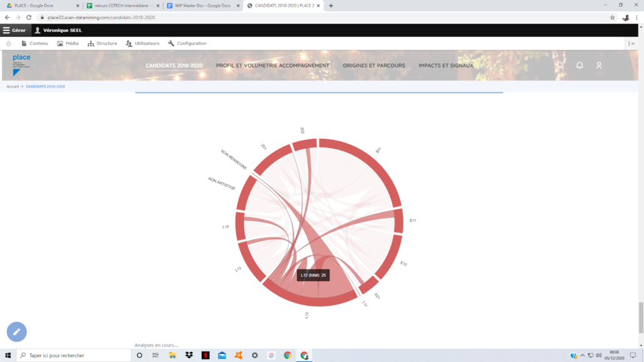Open the notifications bell icon
The height and width of the screenshot is (362, 644).
pyautogui.click(x=580, y=66)
